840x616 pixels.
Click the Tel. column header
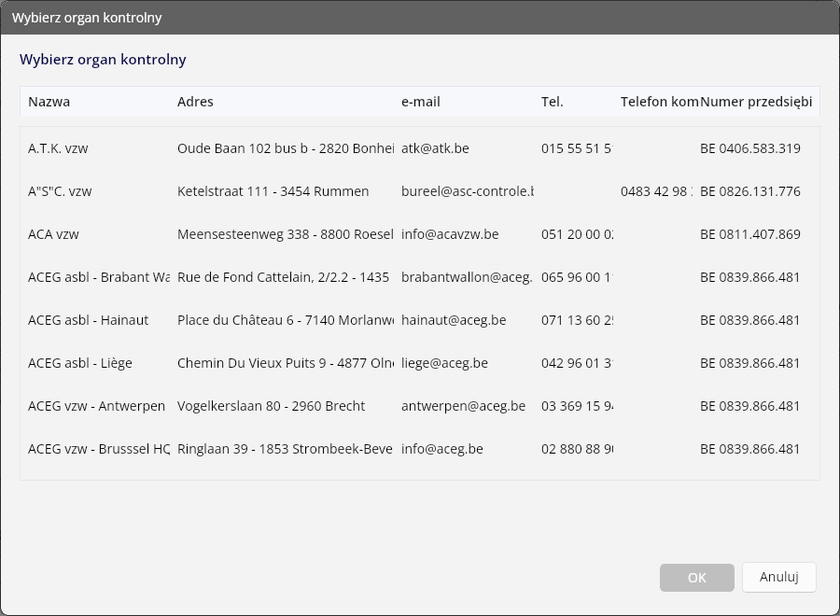(x=552, y=102)
